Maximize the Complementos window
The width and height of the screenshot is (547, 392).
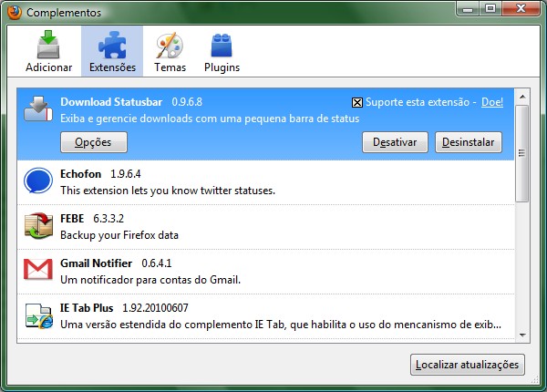[x=490, y=8]
